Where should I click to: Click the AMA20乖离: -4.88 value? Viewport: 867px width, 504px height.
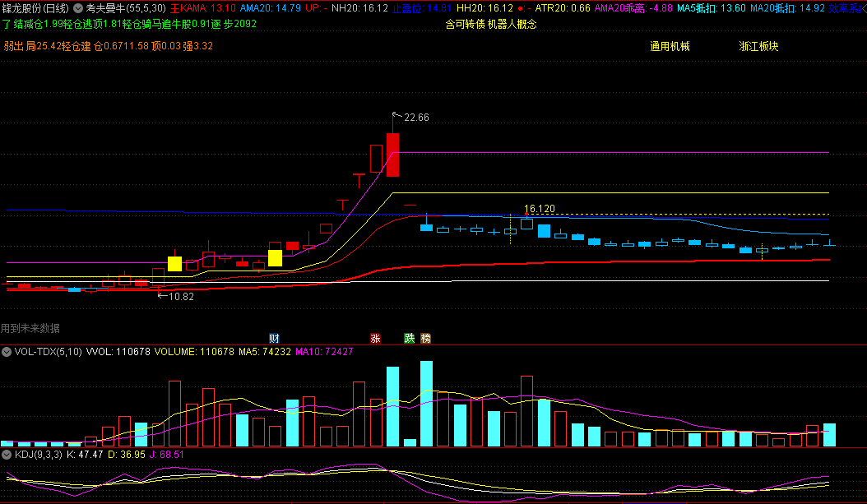(633, 8)
